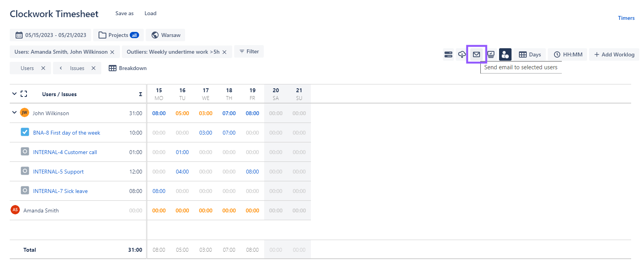Click the dark users icon button
The image size is (644, 270).
(x=505, y=54)
